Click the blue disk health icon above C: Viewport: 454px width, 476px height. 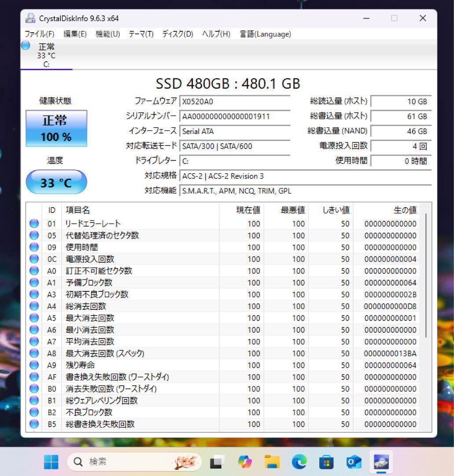click(26, 45)
